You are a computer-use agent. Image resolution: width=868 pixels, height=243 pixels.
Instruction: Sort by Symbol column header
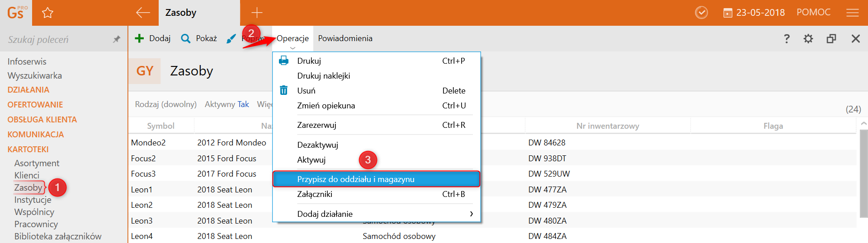tap(160, 126)
